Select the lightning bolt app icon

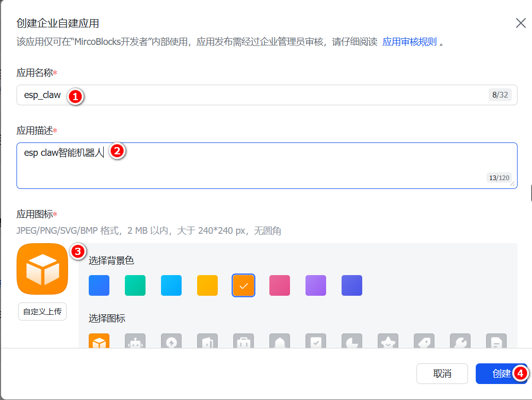(x=171, y=341)
